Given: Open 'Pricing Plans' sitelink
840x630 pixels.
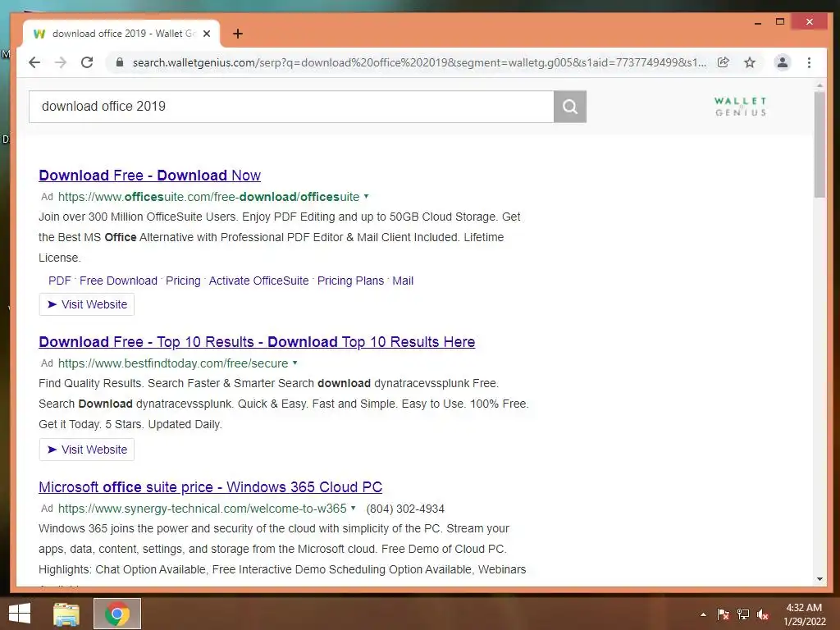Looking at the screenshot, I should [350, 281].
